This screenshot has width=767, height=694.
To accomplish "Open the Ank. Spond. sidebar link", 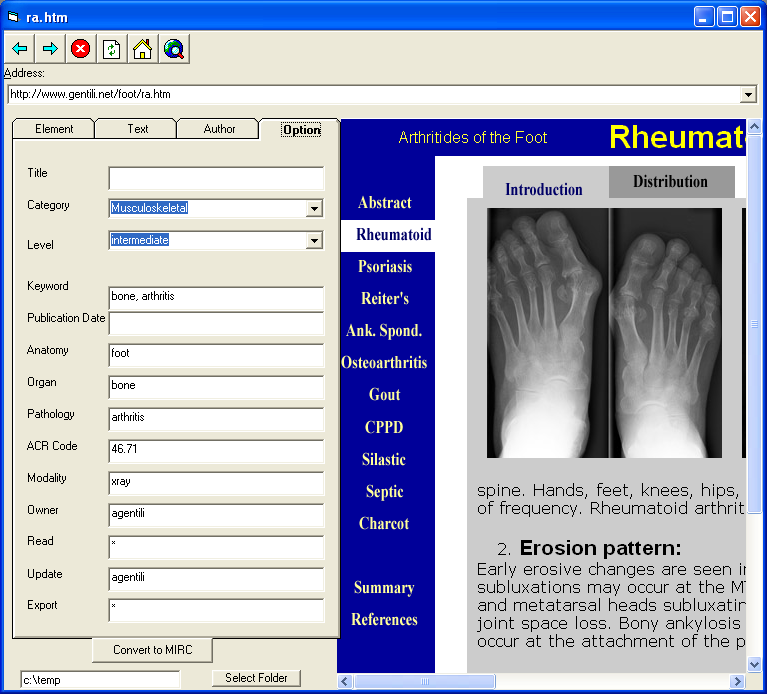I will tap(384, 331).
